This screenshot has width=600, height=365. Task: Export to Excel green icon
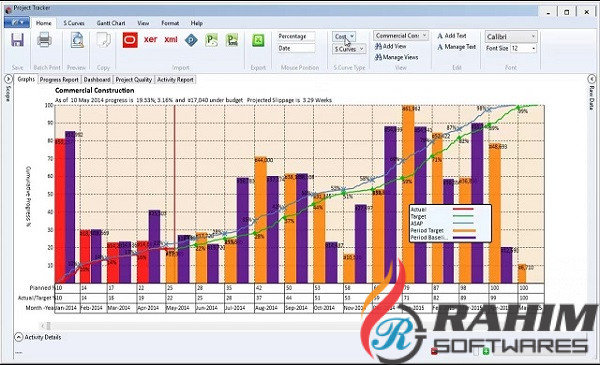258,40
